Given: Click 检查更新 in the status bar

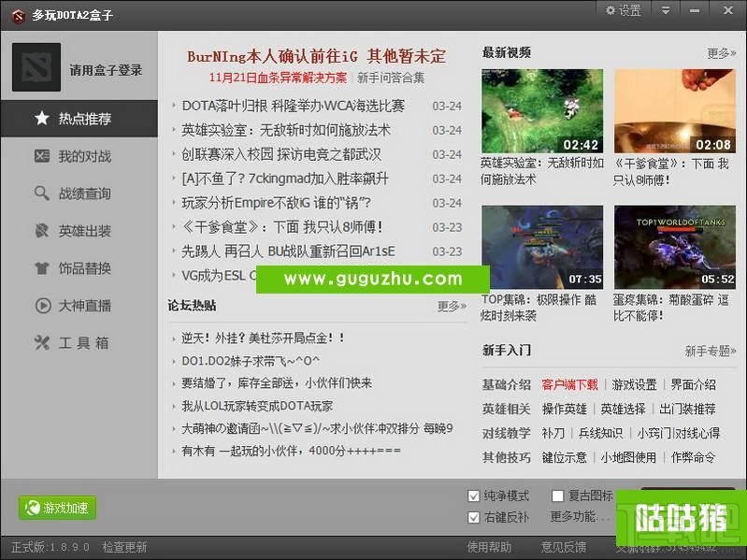Looking at the screenshot, I should click(125, 548).
